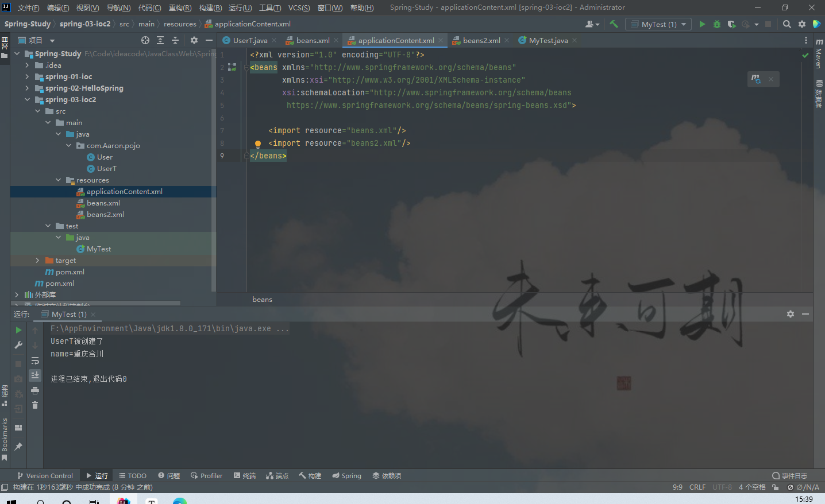Open the Spring tool window

346,476
